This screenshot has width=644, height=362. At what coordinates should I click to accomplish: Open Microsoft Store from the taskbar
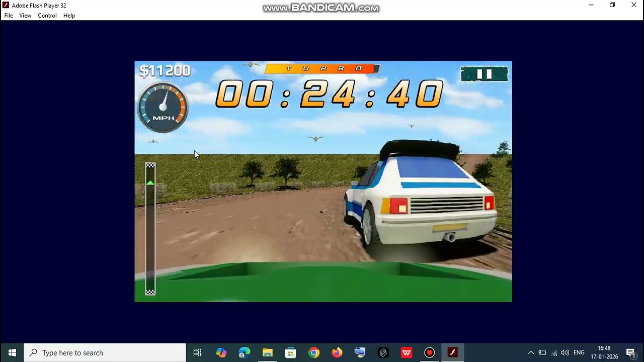click(x=291, y=352)
